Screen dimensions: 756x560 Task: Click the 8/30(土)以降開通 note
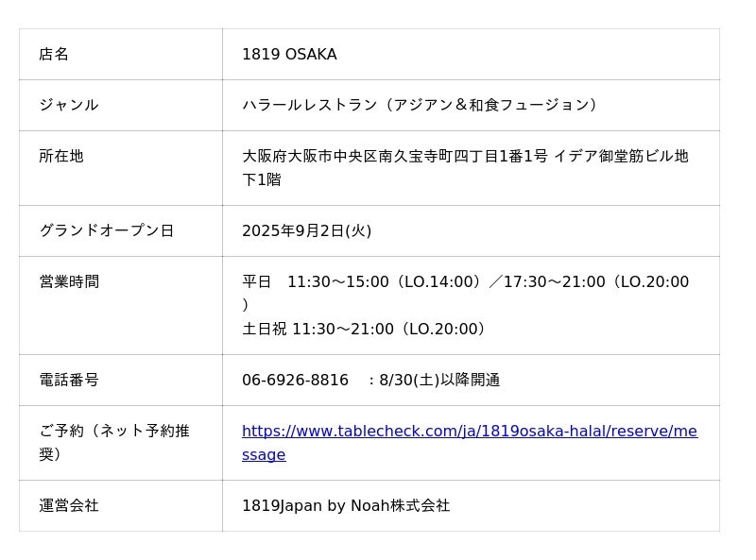[x=439, y=381]
